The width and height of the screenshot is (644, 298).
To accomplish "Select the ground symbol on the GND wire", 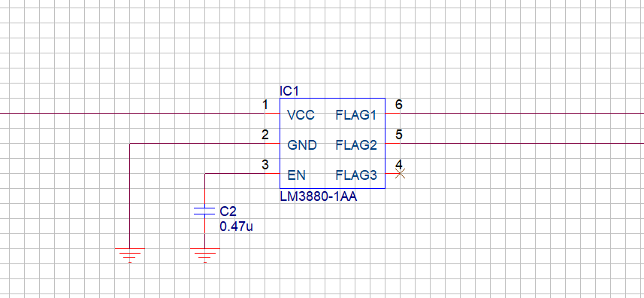I will [x=129, y=255].
